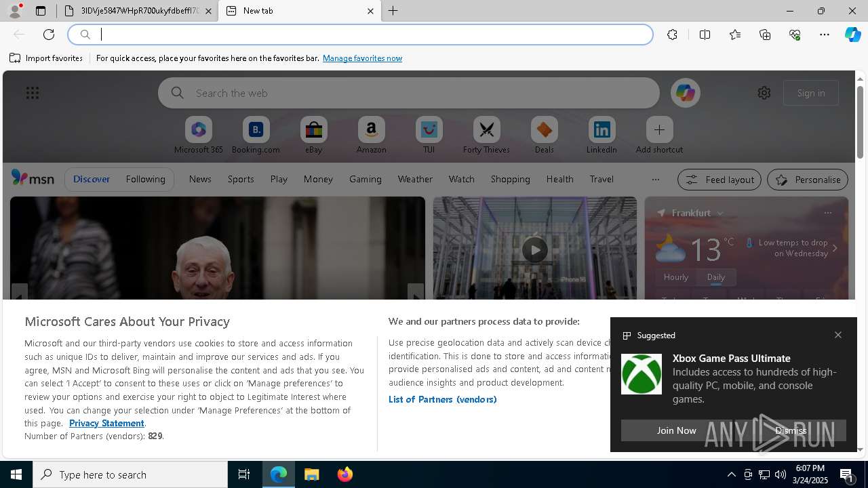
Task: Go to next headline slide arrow
Action: pos(416,293)
